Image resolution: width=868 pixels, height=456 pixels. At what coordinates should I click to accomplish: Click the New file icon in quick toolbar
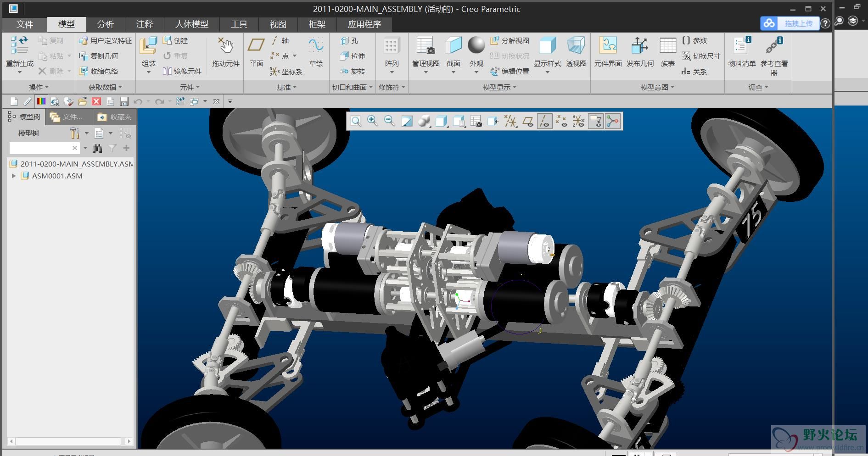(14, 101)
